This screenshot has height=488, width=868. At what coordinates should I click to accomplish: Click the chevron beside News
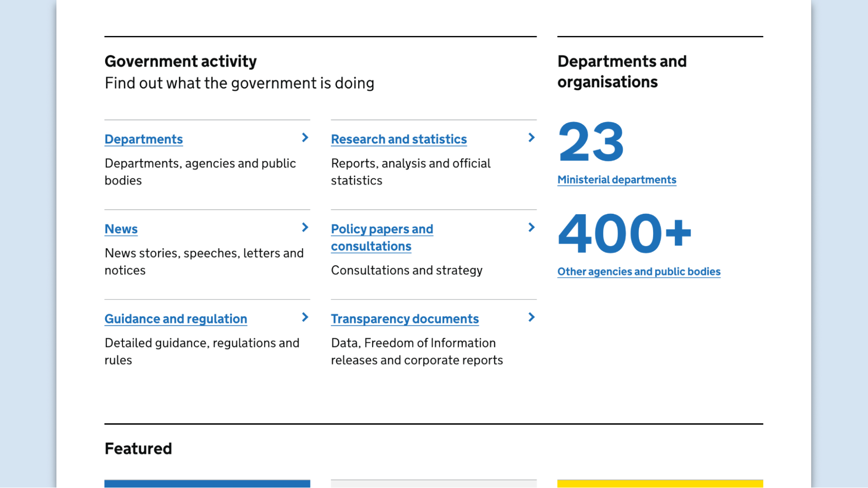point(305,227)
